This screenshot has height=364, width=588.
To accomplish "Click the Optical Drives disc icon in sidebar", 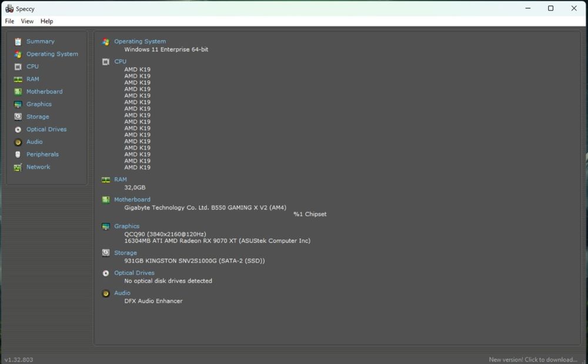I will 18,130.
